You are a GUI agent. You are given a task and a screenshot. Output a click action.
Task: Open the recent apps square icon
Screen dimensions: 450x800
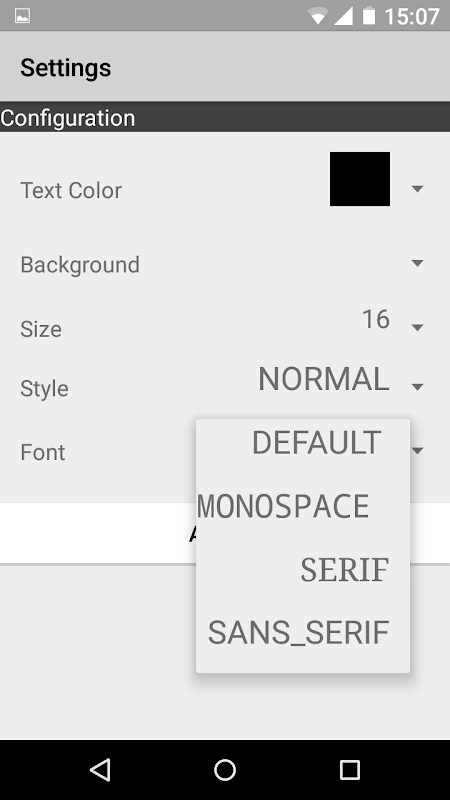(x=349, y=769)
